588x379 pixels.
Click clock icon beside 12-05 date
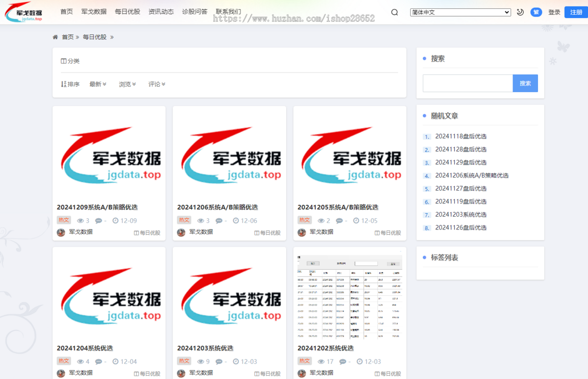coord(356,221)
